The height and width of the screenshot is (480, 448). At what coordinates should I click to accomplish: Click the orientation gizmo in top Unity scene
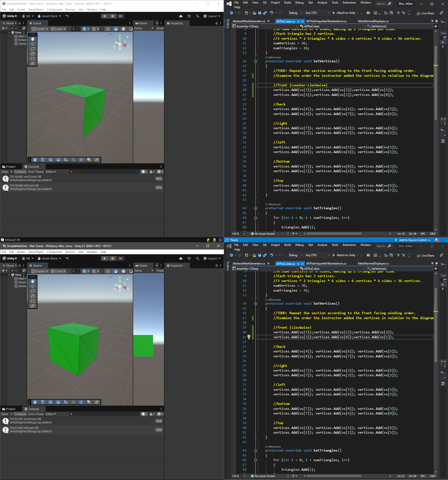coord(120,44)
